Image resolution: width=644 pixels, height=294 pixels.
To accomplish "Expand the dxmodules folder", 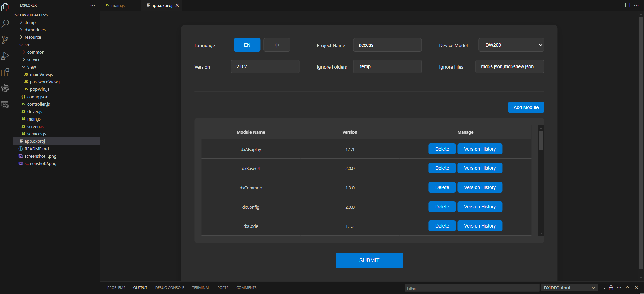I will point(57,30).
